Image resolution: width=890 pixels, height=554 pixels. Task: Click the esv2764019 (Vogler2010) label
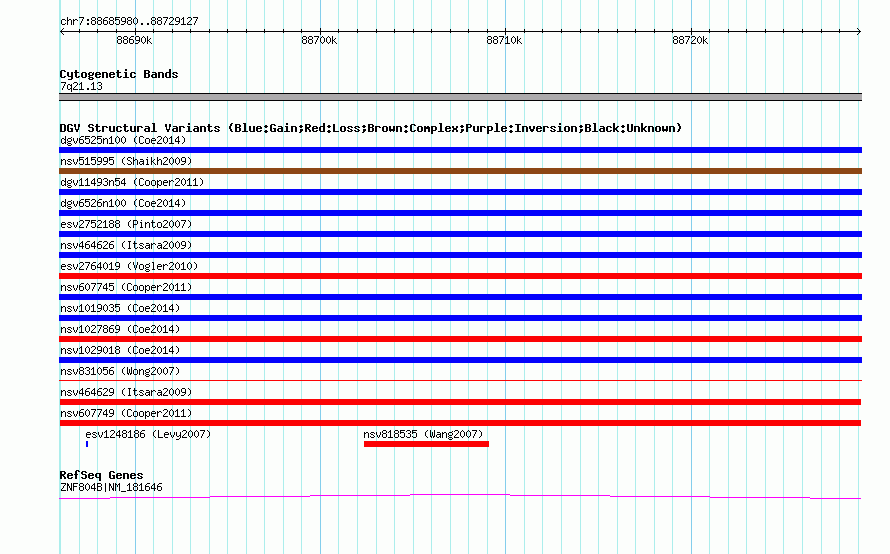coord(129,266)
